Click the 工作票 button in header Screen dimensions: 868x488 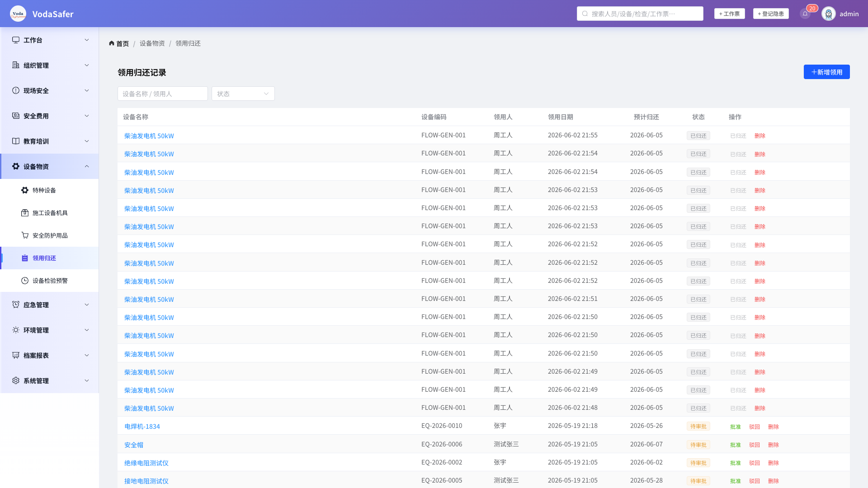[729, 14]
